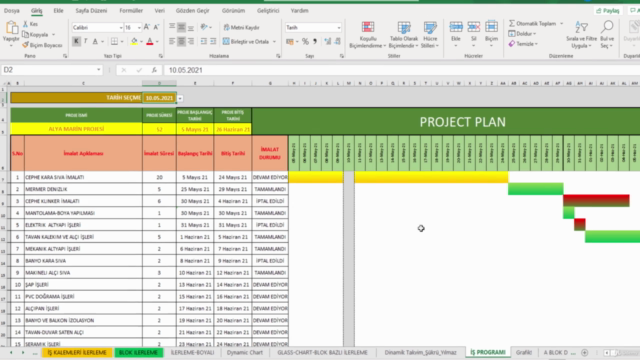Expand the Otomatik Toplam arrow
This screenshot has height=360, width=640.
tap(562, 24)
